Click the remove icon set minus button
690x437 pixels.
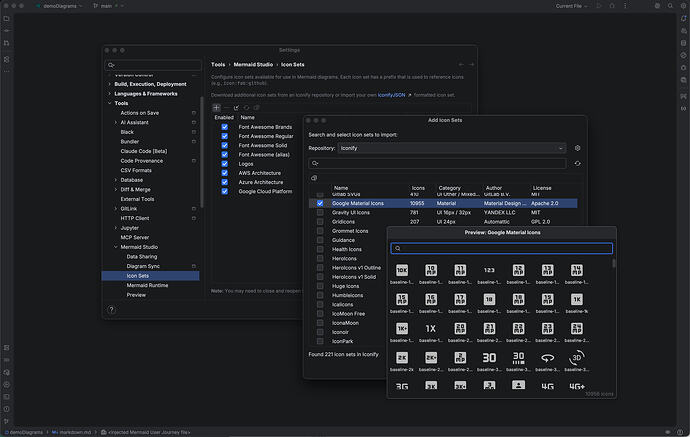coord(226,107)
